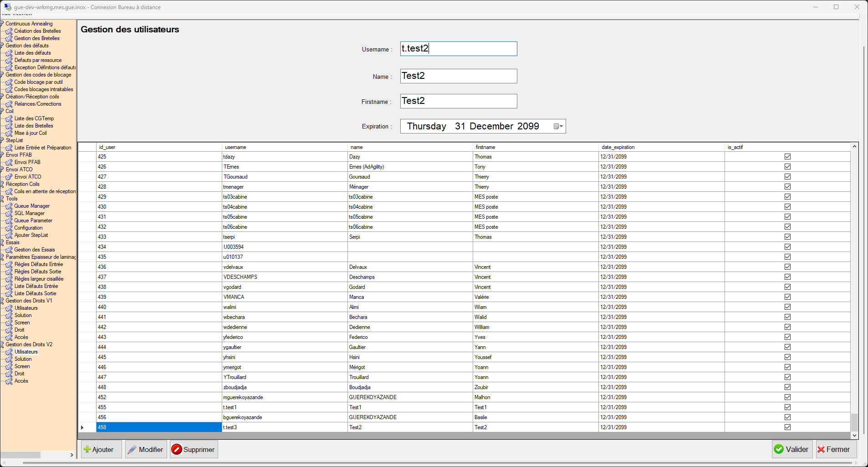Click the table's vertical scrollbar up arrow
868x467 pixels.
[854, 147]
